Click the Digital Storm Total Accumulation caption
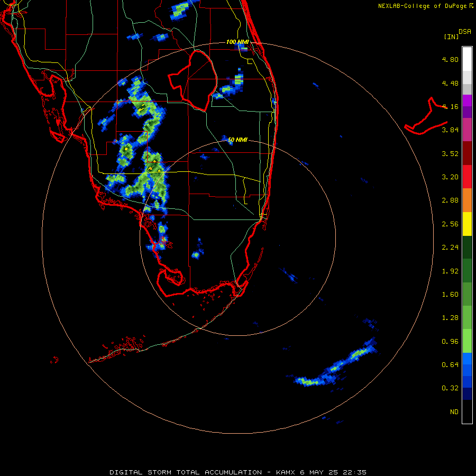The height and width of the screenshot is (476, 476). point(238,472)
